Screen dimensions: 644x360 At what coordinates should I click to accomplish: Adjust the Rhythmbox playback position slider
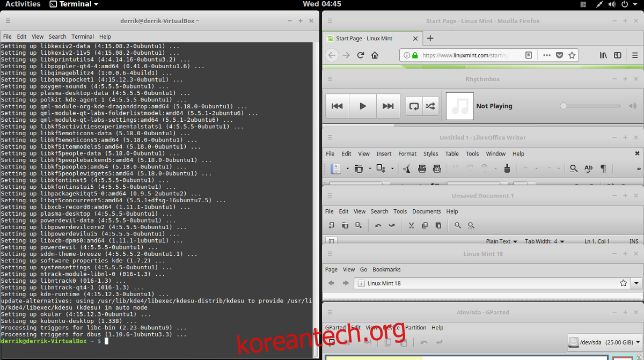tap(591, 106)
